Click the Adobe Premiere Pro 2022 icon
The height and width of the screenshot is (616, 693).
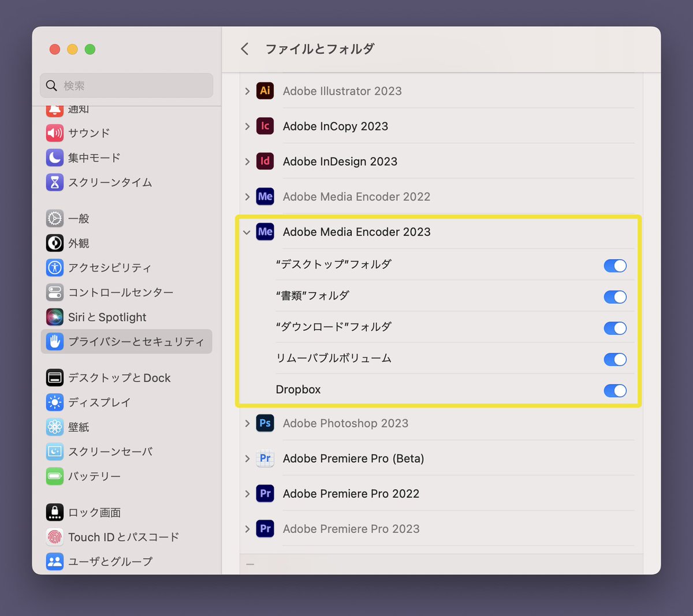click(x=265, y=494)
